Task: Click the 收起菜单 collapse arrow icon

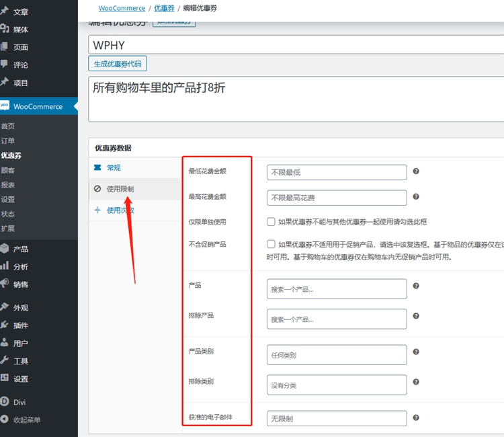Action: [x=5, y=419]
